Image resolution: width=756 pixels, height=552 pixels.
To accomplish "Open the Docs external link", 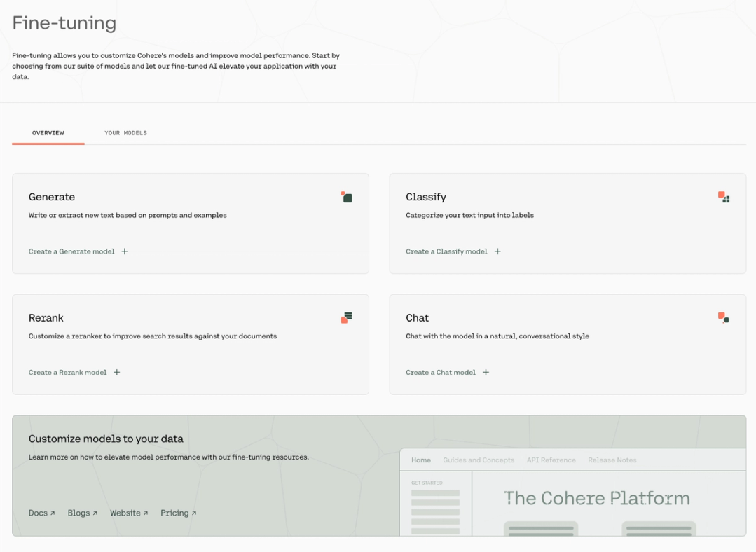I will 41,513.
